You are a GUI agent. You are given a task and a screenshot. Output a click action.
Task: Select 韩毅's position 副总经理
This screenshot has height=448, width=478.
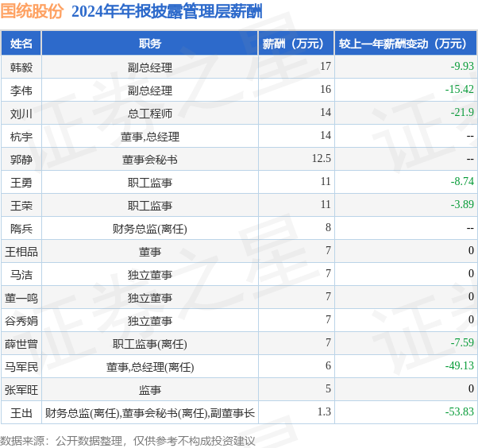(x=150, y=67)
